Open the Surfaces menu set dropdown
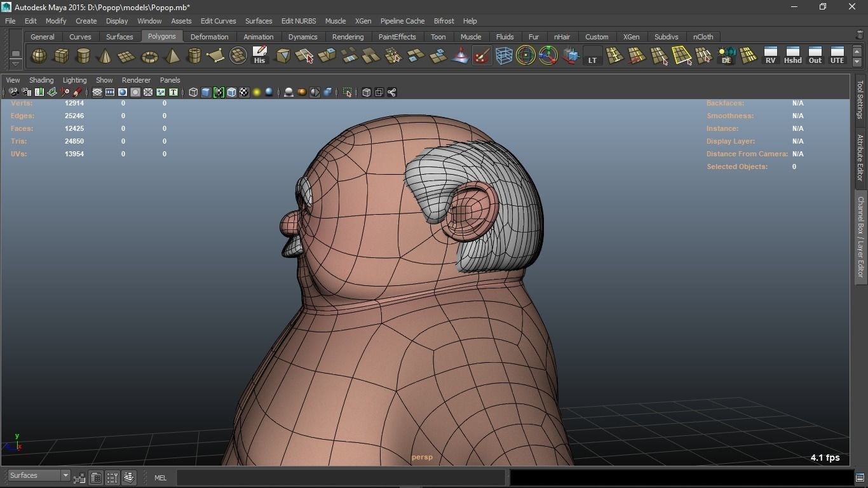This screenshot has height=488, width=868. 38,476
